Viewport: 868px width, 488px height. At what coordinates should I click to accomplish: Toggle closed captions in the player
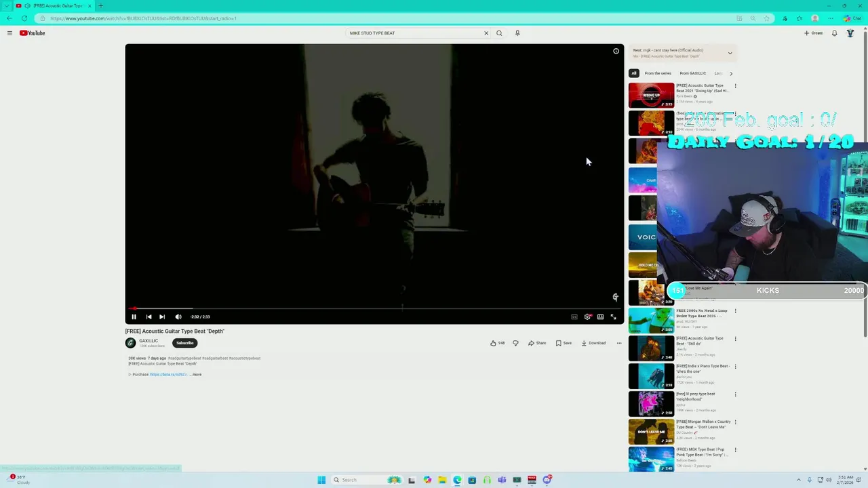pyautogui.click(x=574, y=317)
